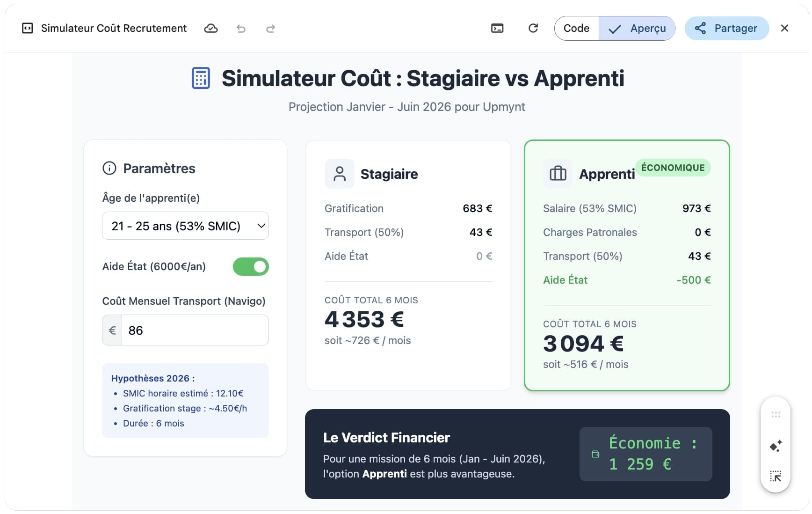The width and height of the screenshot is (812, 514).
Task: Click the euro symbol prefix of transport field
Action: (112, 330)
